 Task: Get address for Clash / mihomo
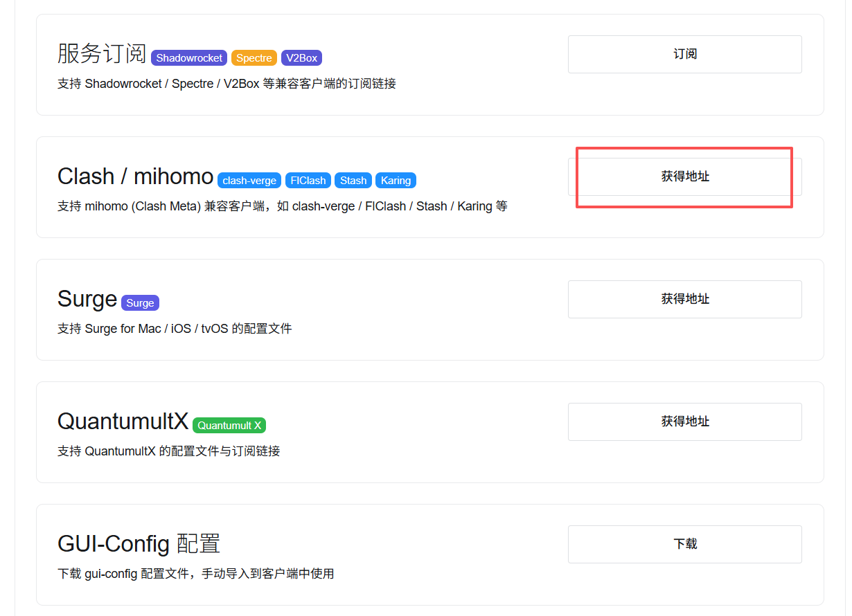[684, 176]
